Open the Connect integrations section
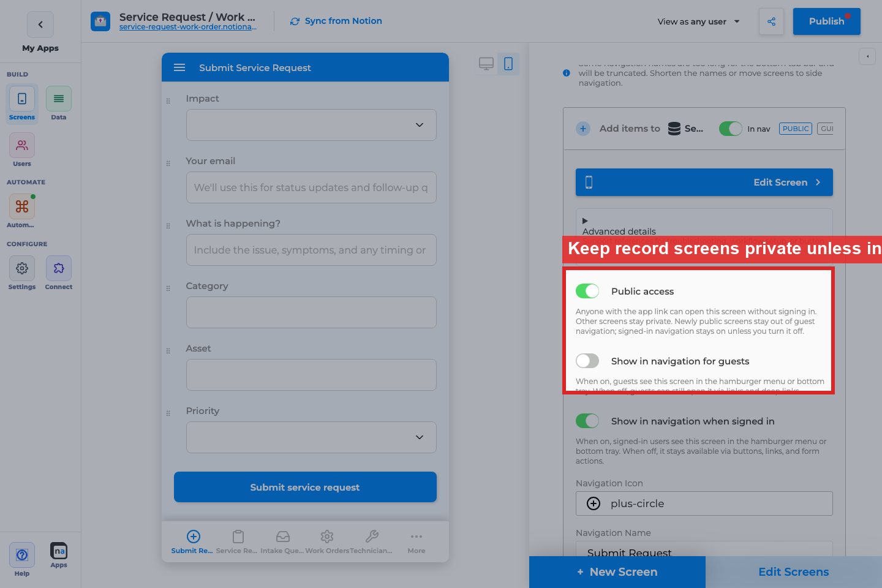Screen dimensions: 882x588 [59, 273]
